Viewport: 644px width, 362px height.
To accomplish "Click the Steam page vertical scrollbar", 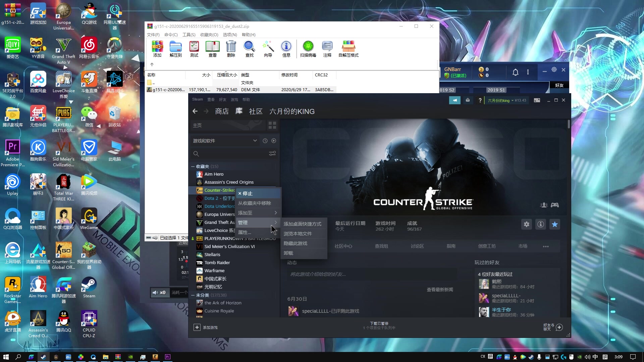I will [x=569, y=124].
